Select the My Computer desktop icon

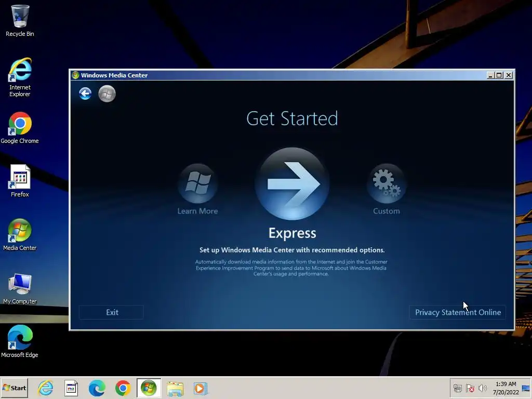click(x=20, y=288)
